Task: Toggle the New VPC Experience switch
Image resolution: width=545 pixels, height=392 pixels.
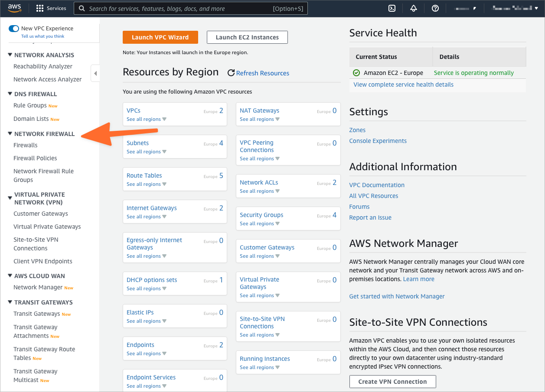Action: (x=14, y=29)
